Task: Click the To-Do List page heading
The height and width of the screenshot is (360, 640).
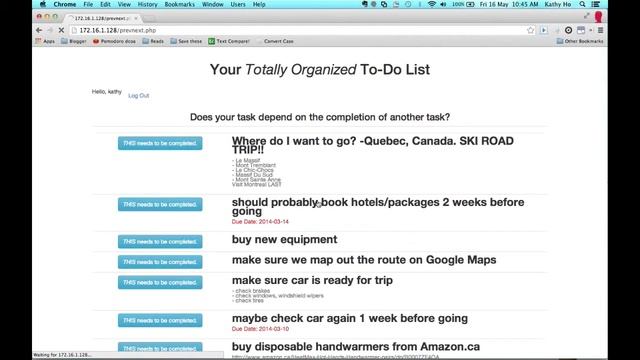Action: coord(320,69)
